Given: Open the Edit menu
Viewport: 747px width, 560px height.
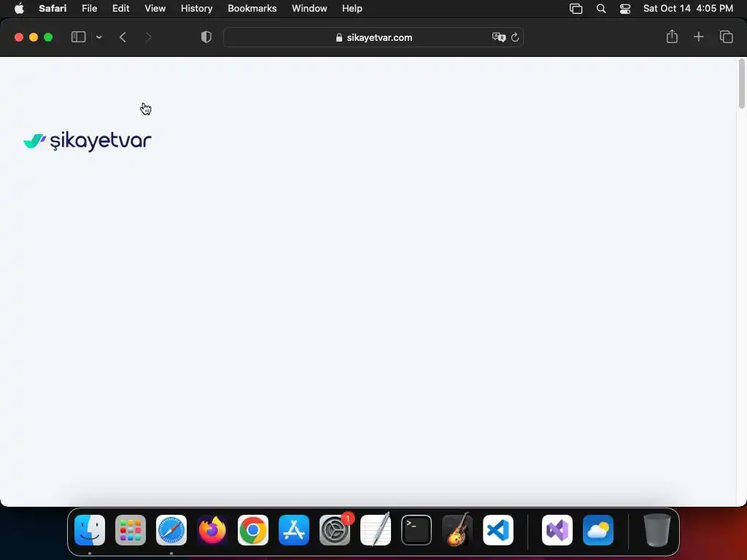Looking at the screenshot, I should 120,8.
